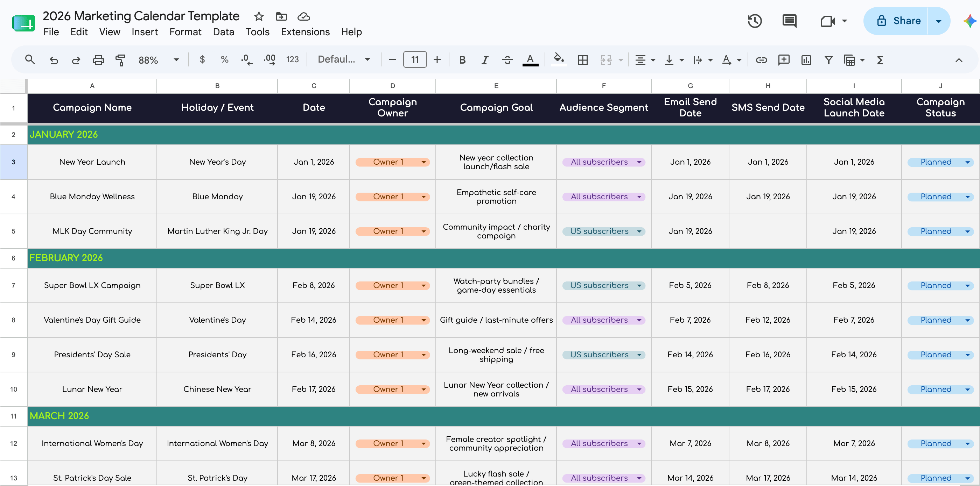980x486 pixels.
Task: Open the File menu
Action: (51, 32)
